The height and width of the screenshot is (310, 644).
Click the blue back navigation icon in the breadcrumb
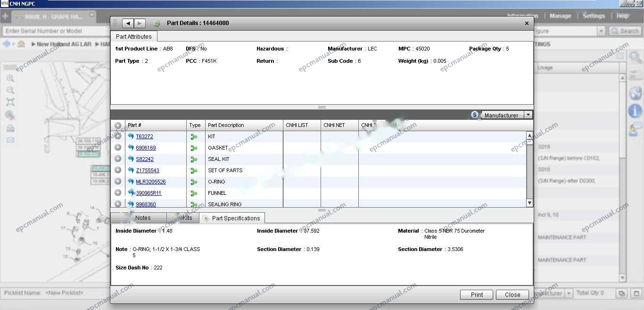(6, 44)
